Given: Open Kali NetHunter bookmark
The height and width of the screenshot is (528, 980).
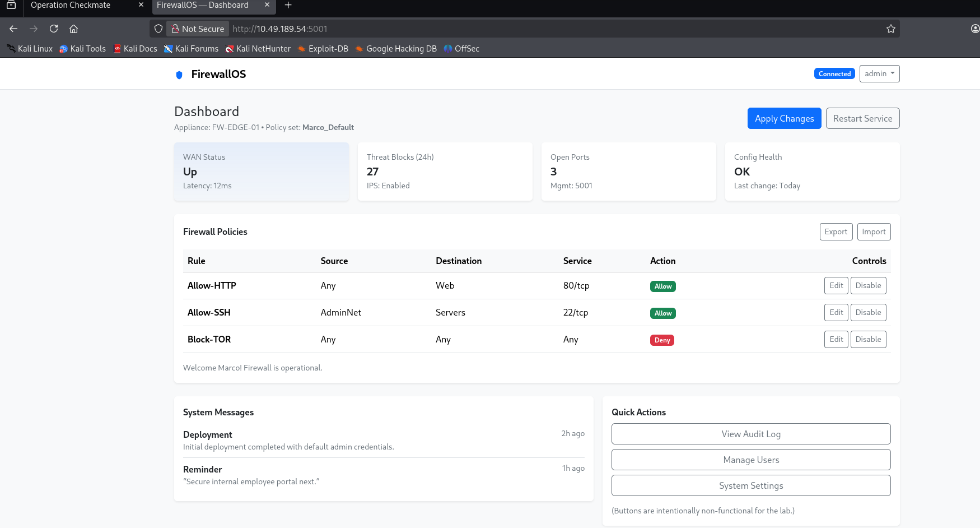Looking at the screenshot, I should 258,49.
